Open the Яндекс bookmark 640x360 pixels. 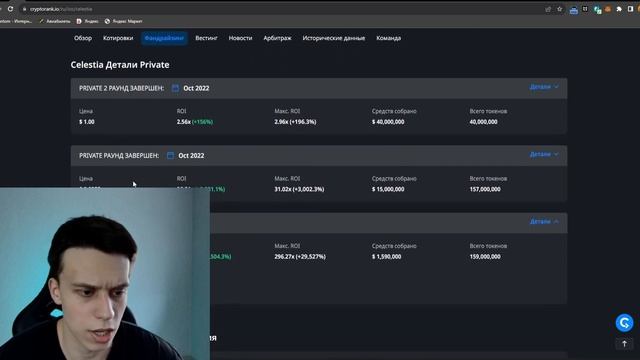[x=88, y=21]
